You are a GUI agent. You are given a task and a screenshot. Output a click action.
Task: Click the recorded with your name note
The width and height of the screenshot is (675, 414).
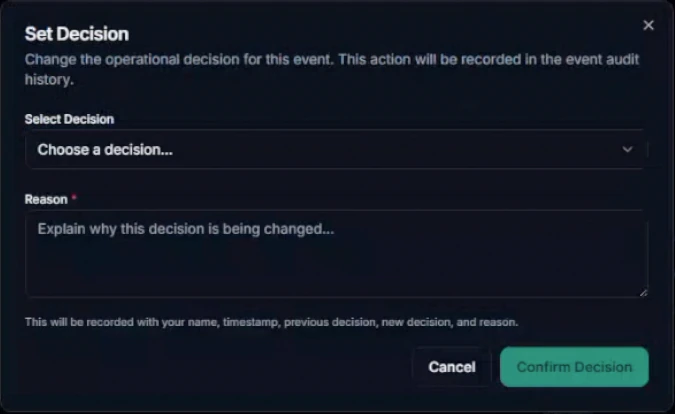click(x=271, y=322)
